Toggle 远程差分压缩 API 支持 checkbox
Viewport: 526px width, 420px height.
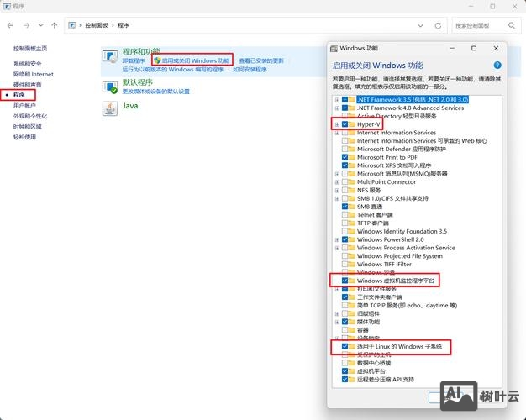tap(345, 380)
